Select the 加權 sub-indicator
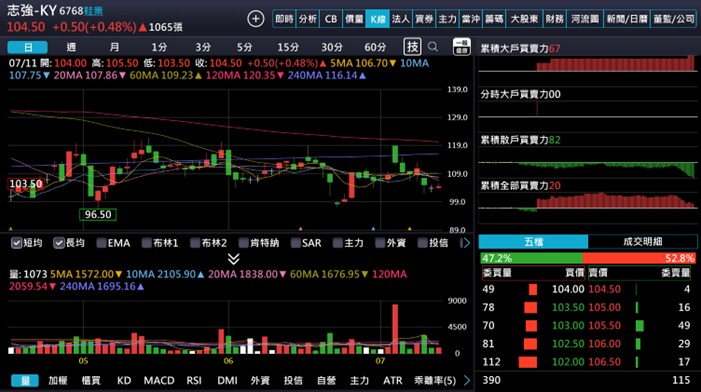The image size is (701, 392). coord(58,380)
